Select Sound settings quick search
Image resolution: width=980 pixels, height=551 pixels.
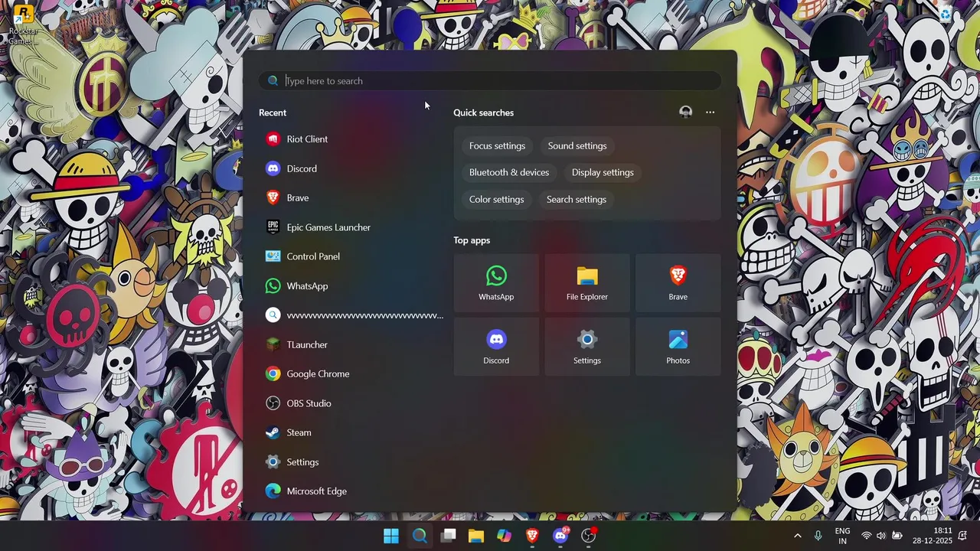(x=577, y=146)
